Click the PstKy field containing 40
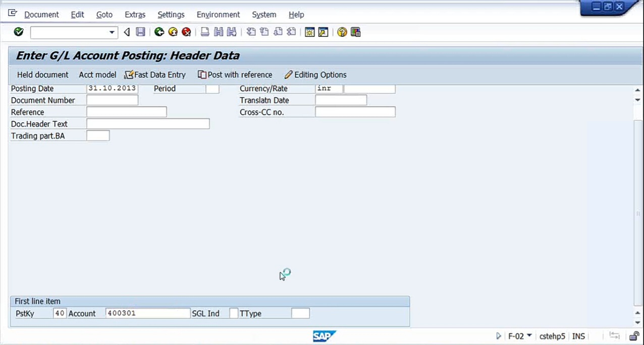 [x=60, y=313]
